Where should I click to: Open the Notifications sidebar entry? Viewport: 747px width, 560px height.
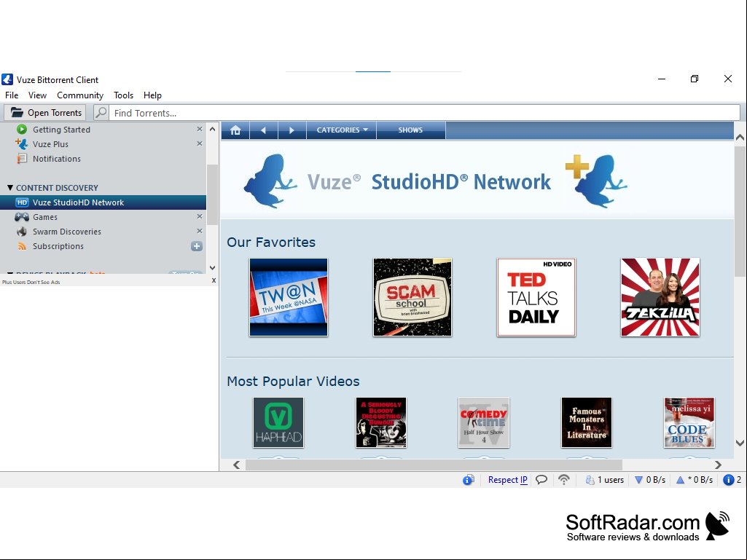point(56,159)
